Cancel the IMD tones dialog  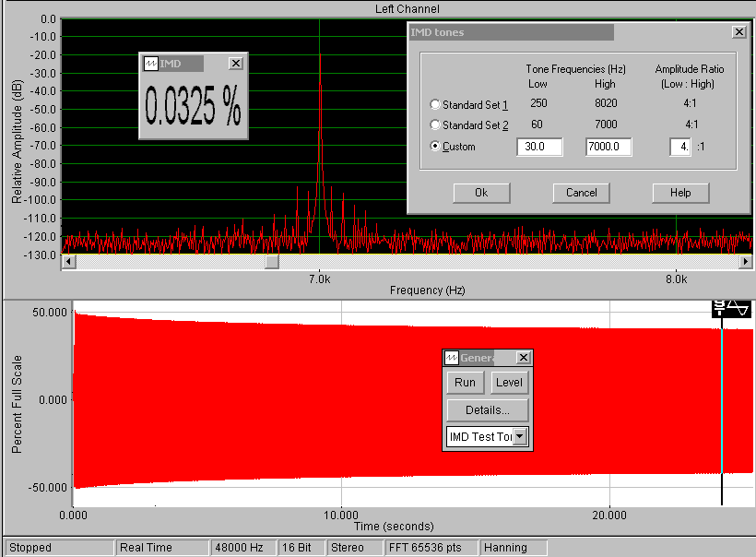tap(581, 193)
